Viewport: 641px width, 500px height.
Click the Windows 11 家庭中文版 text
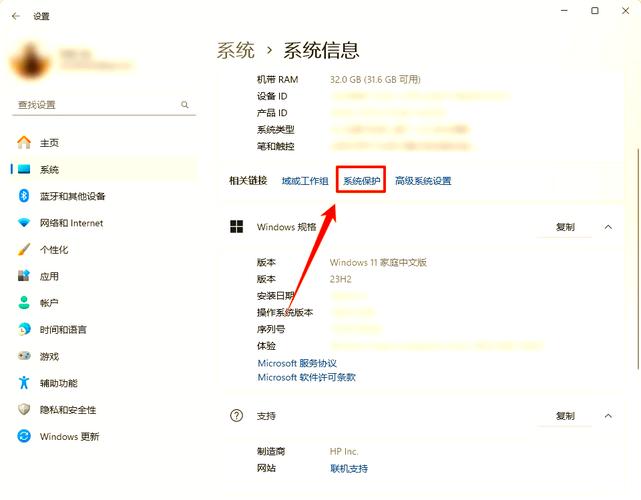(378, 262)
